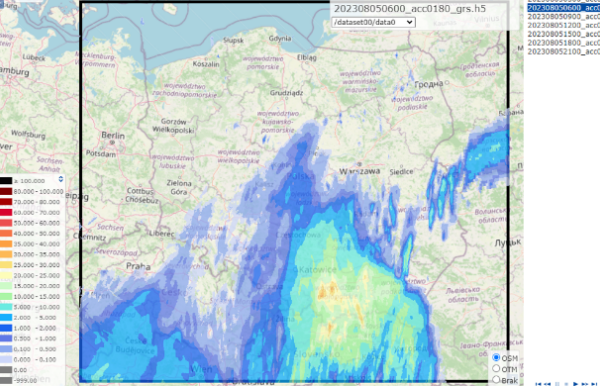
Task: Pause the animation playback
Action: tap(557, 384)
